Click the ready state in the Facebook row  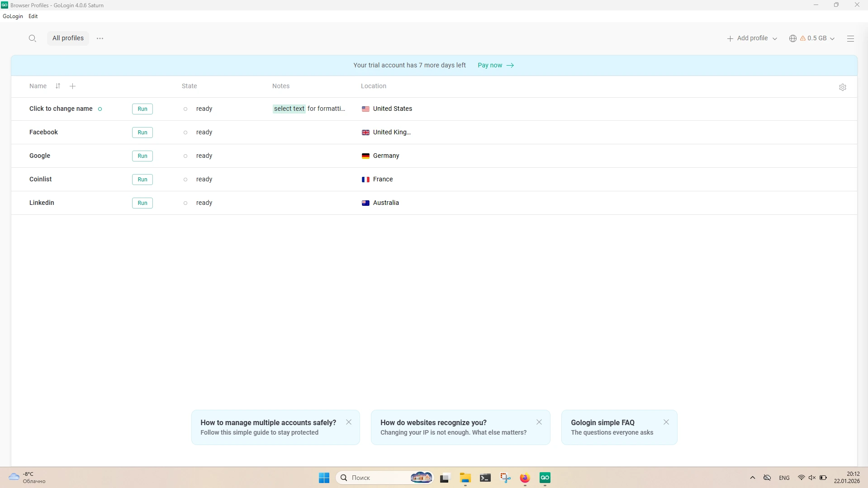[x=204, y=133]
